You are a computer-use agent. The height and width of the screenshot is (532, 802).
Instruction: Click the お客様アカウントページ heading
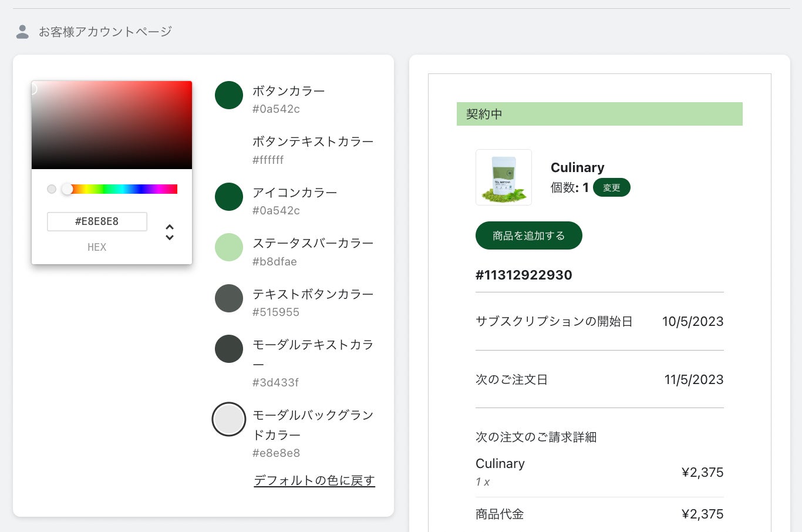coord(105,32)
